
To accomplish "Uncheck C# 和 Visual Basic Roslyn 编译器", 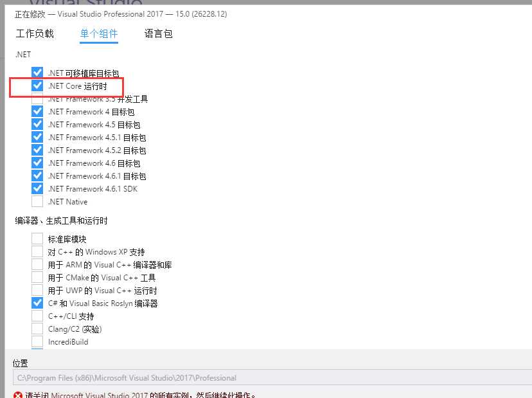I will point(37,303).
